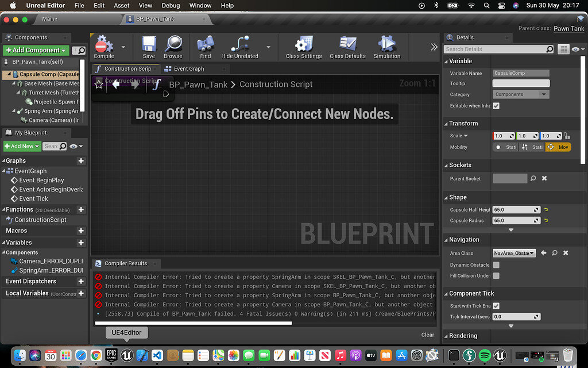Save the blueprint with Save icon
This screenshot has height=368, width=588.
149,46
